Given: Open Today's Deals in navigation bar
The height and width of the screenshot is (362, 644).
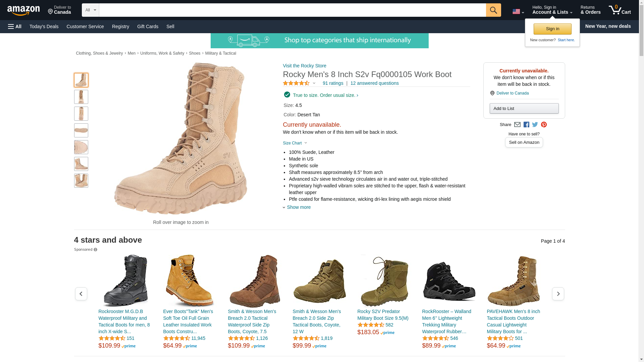Looking at the screenshot, I should (44, 26).
